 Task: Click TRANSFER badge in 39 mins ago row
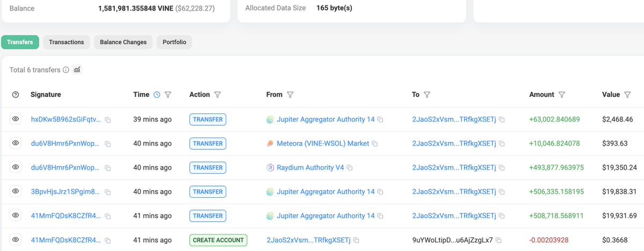[208, 119]
